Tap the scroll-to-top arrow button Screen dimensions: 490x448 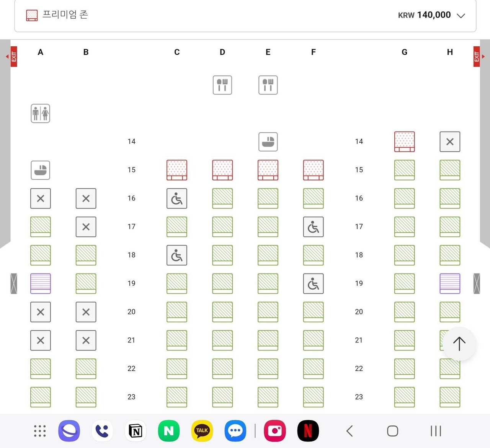(459, 344)
